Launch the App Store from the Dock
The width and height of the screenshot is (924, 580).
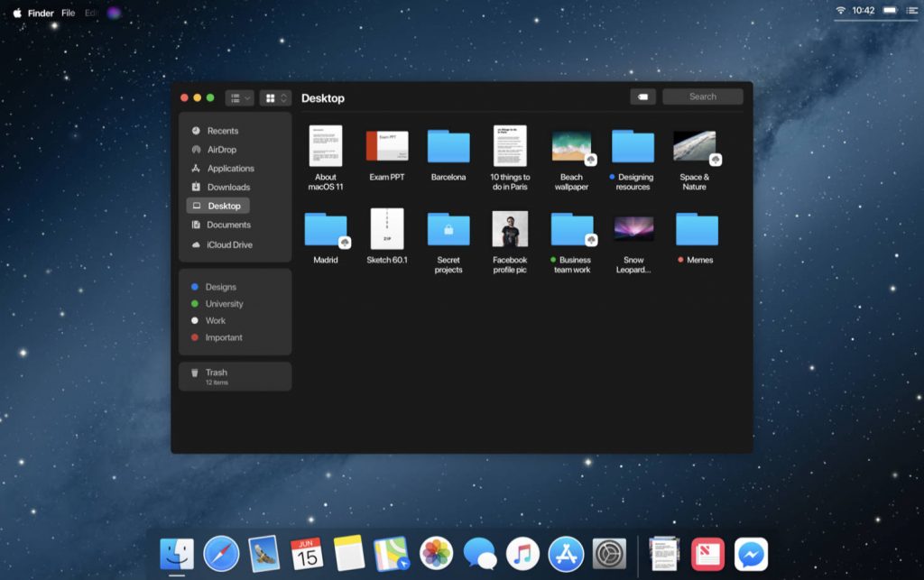(x=566, y=553)
